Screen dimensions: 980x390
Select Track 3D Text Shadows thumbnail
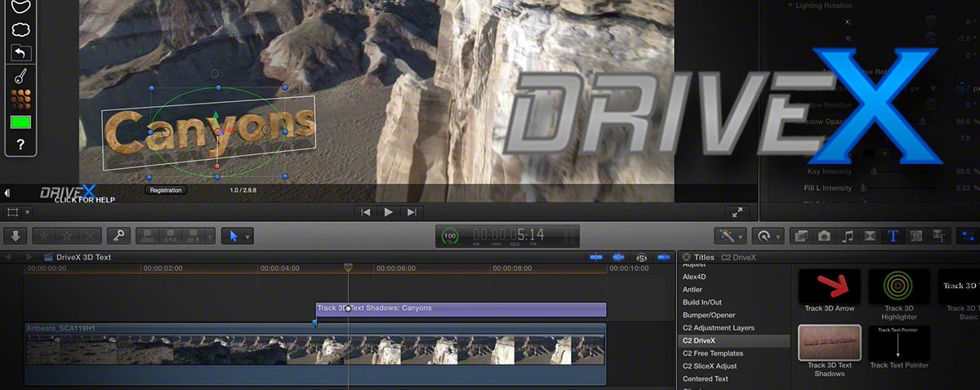pyautogui.click(x=829, y=342)
